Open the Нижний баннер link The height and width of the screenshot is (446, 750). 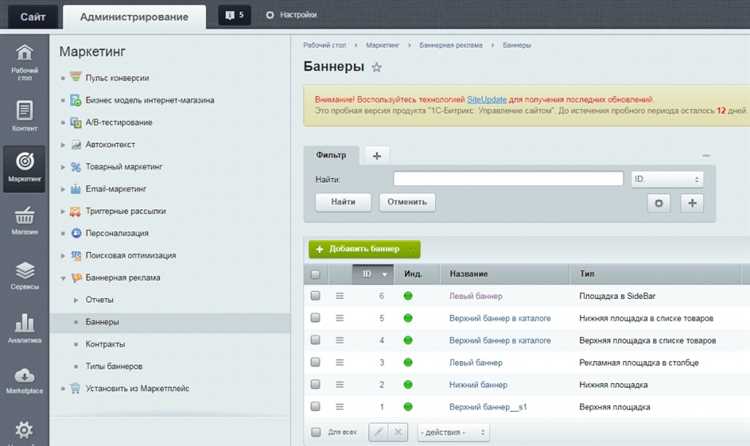pyautogui.click(x=478, y=385)
